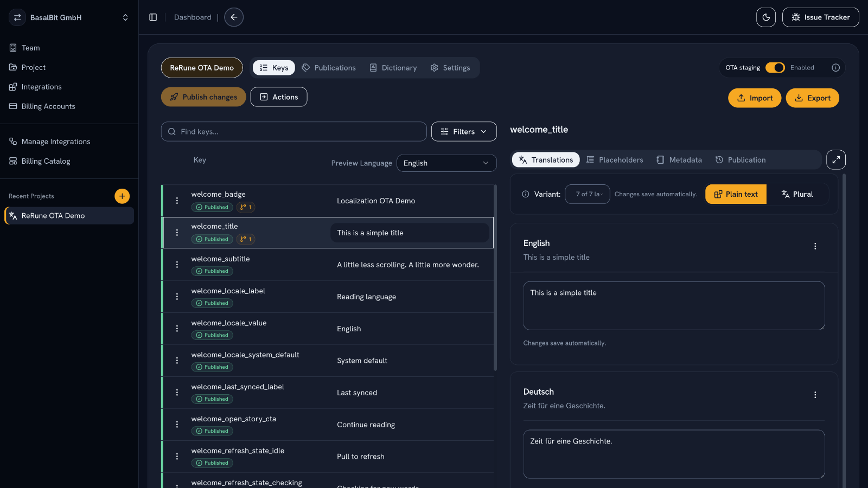The width and height of the screenshot is (868, 488).
Task: Click the Export button
Action: [812, 98]
